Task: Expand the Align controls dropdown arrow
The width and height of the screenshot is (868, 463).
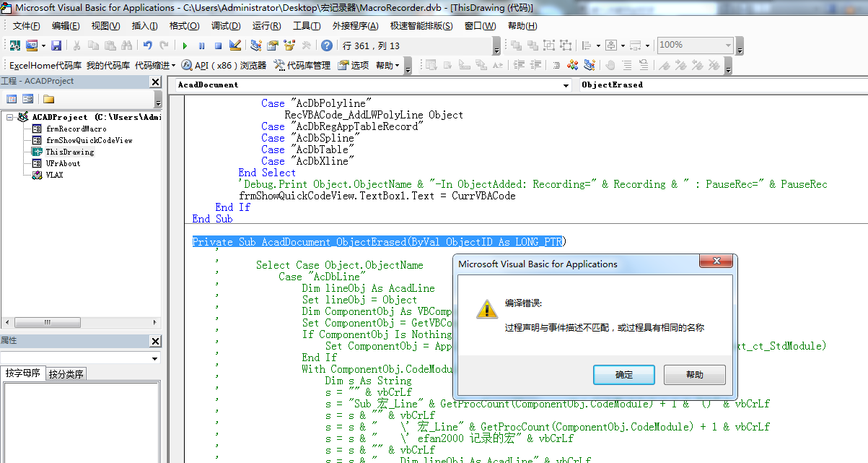Action: pyautogui.click(x=598, y=46)
